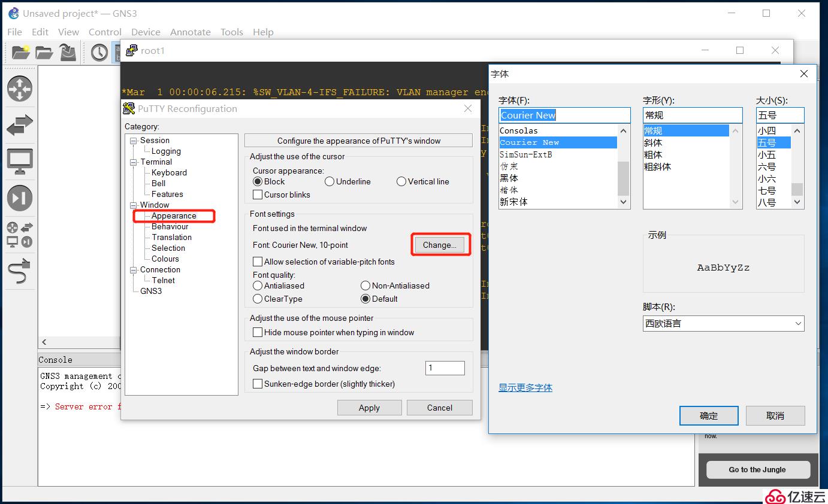Open the Edit menu in GNS3

40,32
